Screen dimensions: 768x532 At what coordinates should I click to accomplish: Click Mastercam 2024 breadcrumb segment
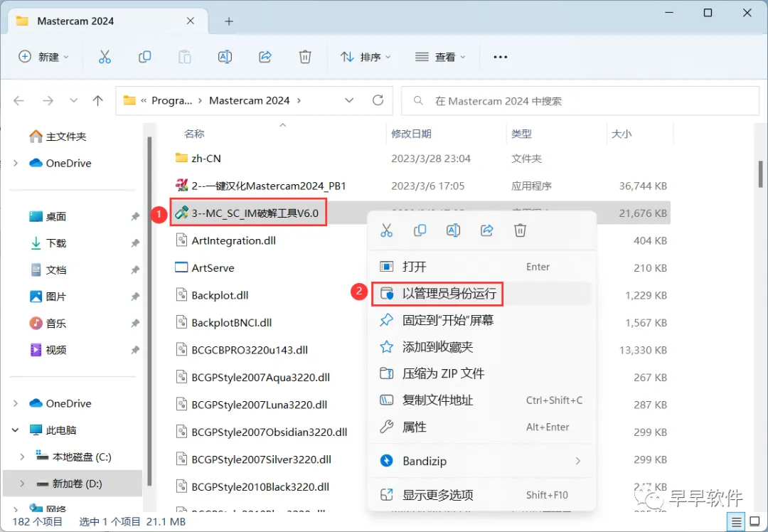click(x=250, y=100)
